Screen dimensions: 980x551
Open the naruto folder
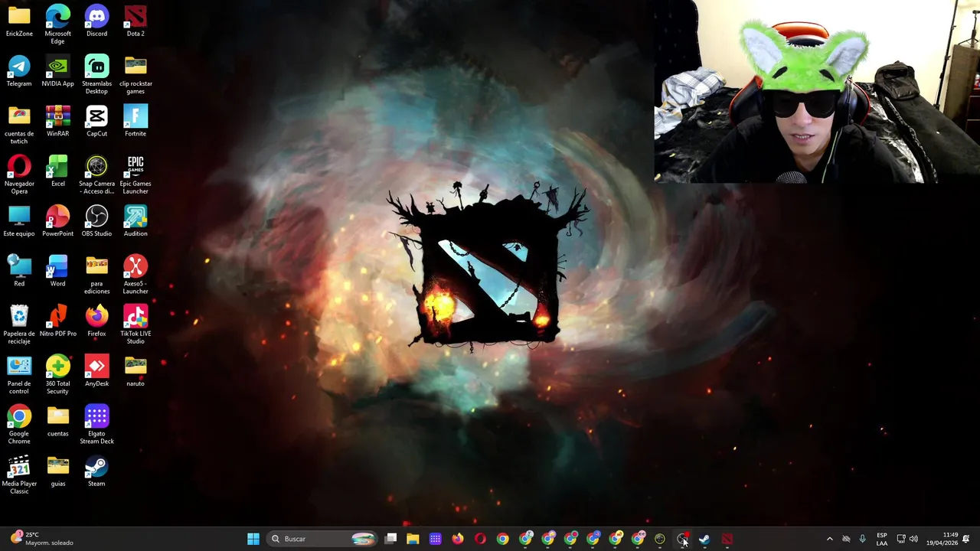(136, 371)
